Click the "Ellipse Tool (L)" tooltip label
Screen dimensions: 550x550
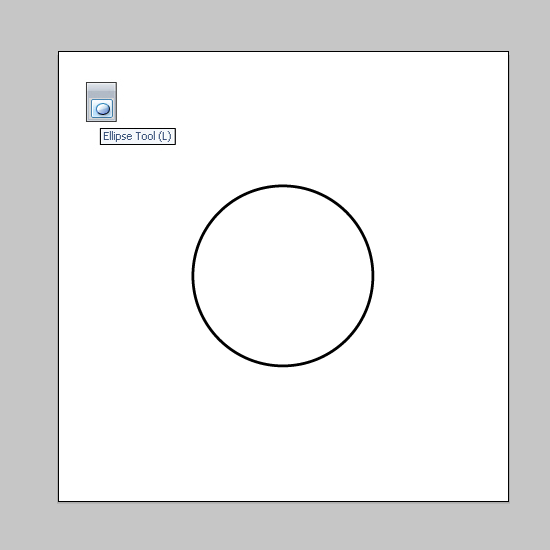coord(138,136)
